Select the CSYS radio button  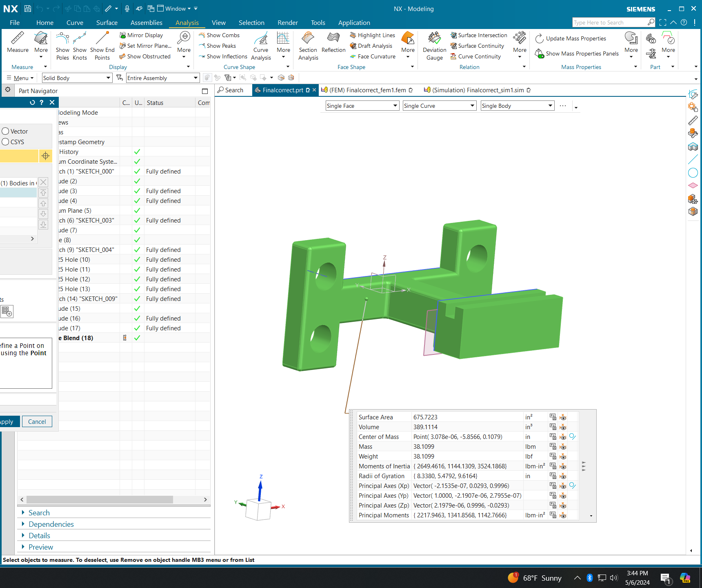tap(5, 142)
